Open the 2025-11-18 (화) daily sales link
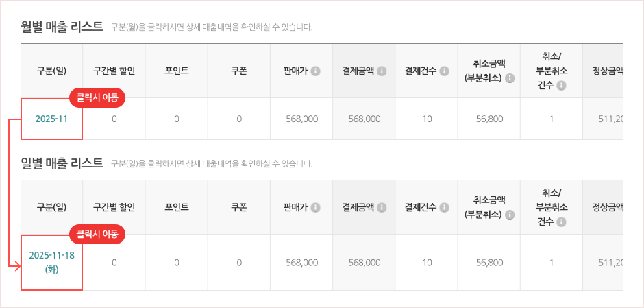Image resolution: width=644 pixels, height=308 pixels. [x=51, y=262]
